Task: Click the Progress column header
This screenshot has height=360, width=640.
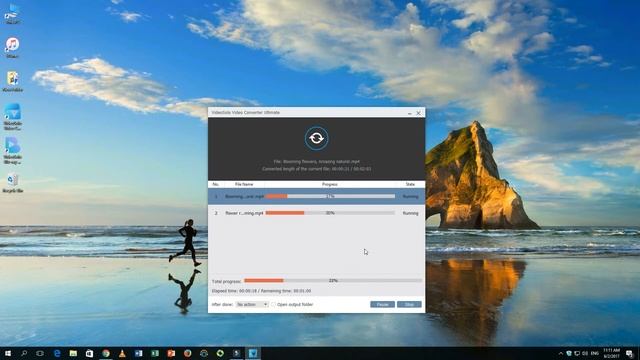Action: 330,184
